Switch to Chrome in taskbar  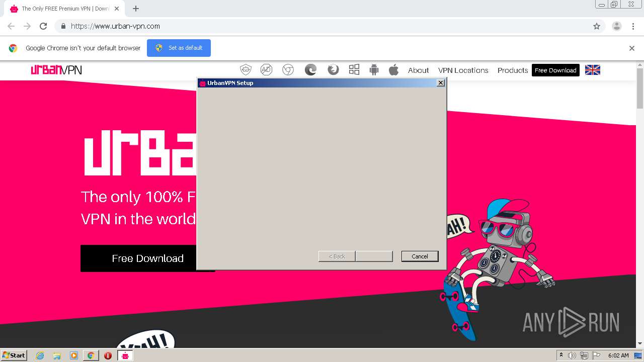(x=91, y=355)
